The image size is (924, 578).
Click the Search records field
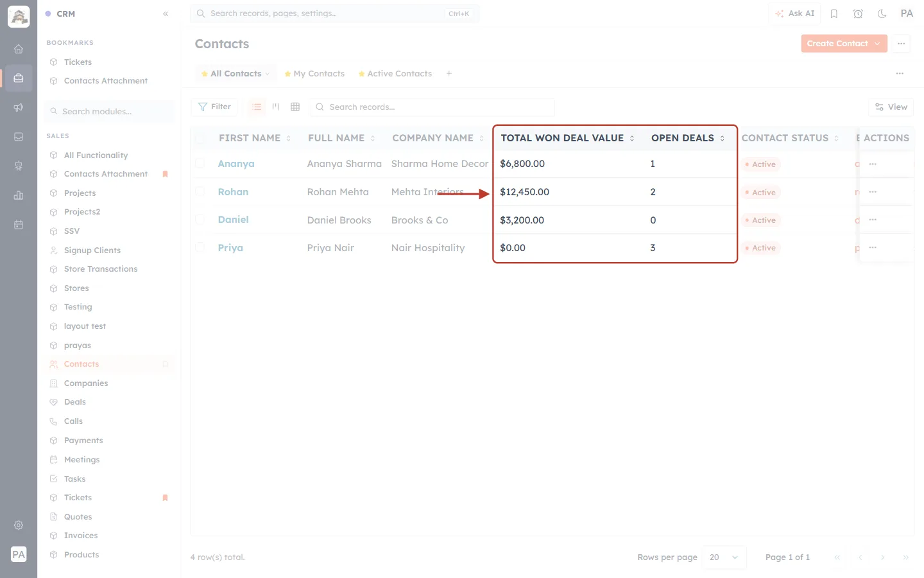click(x=432, y=107)
